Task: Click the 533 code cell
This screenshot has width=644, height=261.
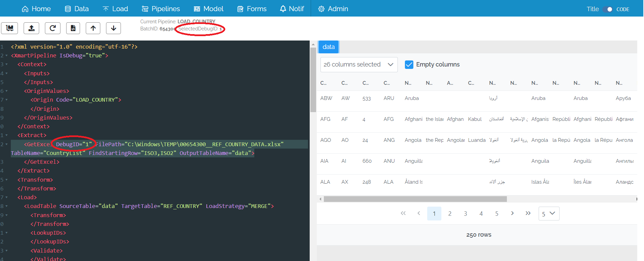Action: [366, 99]
